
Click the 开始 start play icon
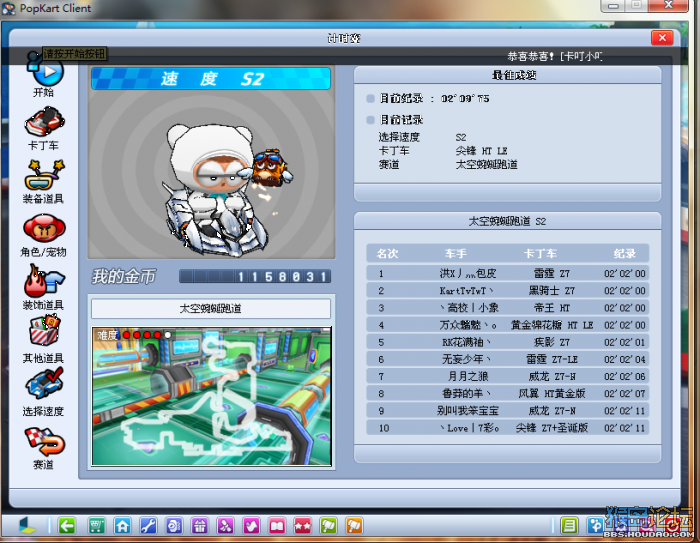pos(46,71)
